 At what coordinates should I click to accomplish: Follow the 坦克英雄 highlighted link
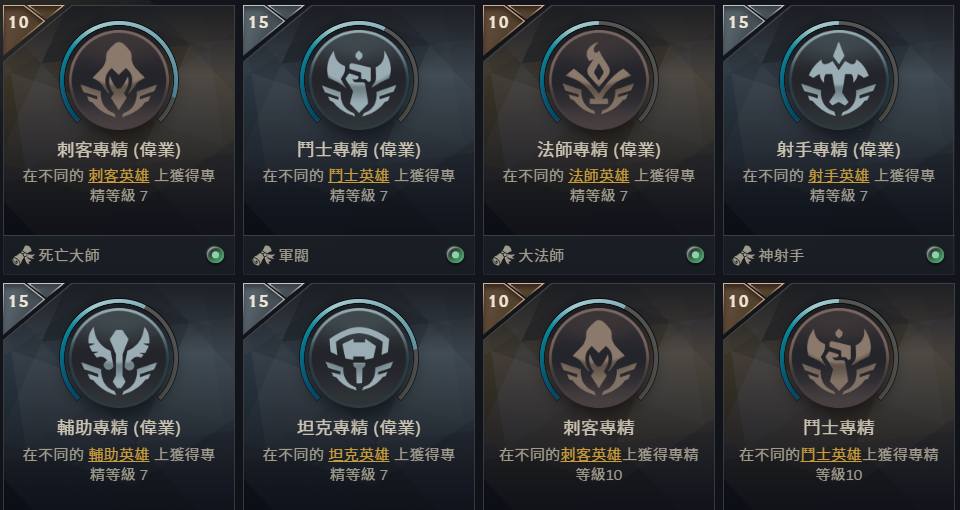click(x=359, y=454)
